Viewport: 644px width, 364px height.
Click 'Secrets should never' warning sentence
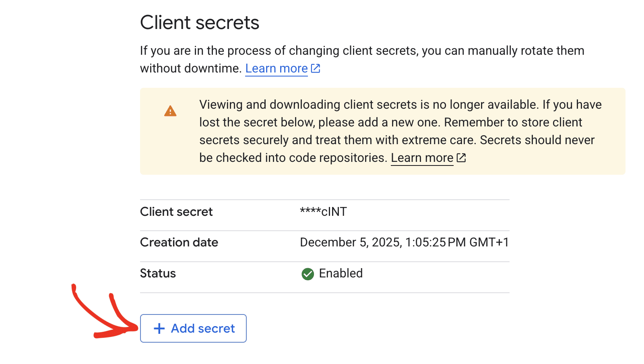tap(537, 140)
